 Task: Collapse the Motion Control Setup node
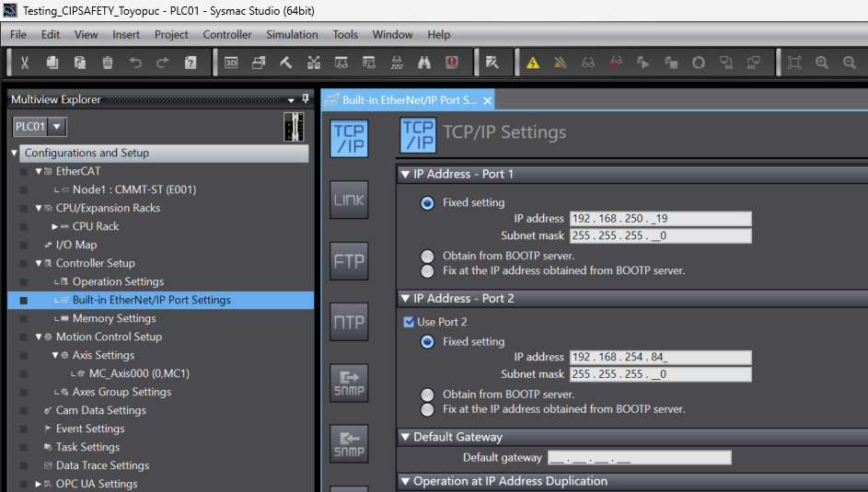pos(38,337)
